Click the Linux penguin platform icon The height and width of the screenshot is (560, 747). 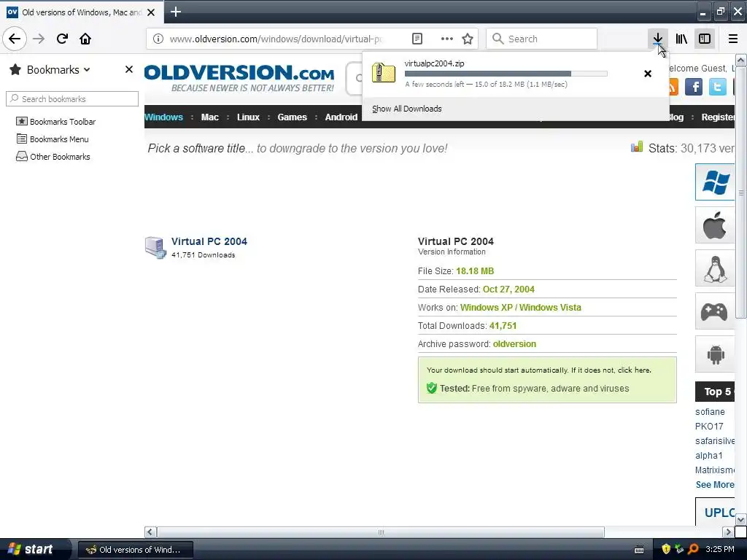coord(715,268)
